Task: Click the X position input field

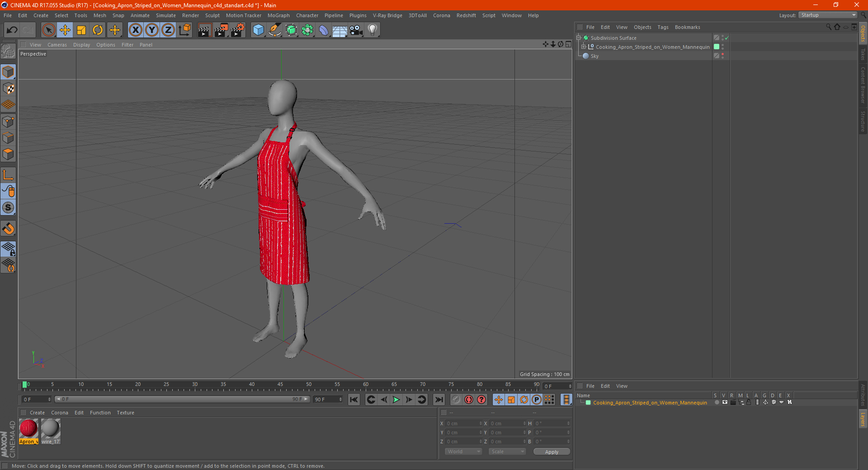Action: tap(464, 423)
